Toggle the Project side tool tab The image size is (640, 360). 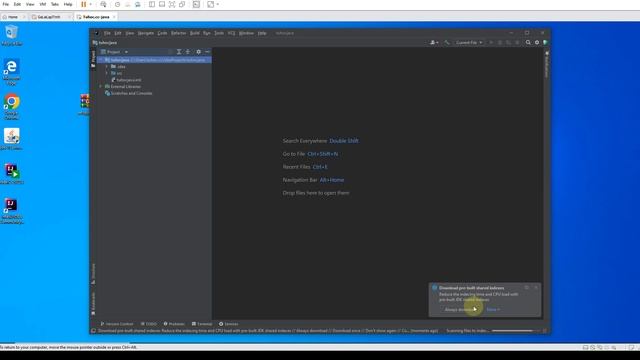pos(93,59)
